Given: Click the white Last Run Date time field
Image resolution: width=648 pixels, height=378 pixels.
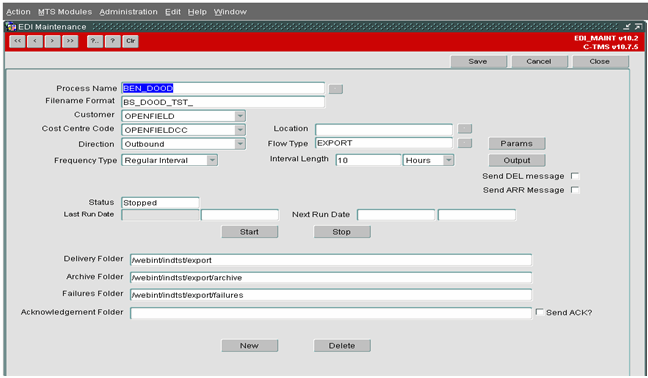Looking at the screenshot, I should [240, 215].
